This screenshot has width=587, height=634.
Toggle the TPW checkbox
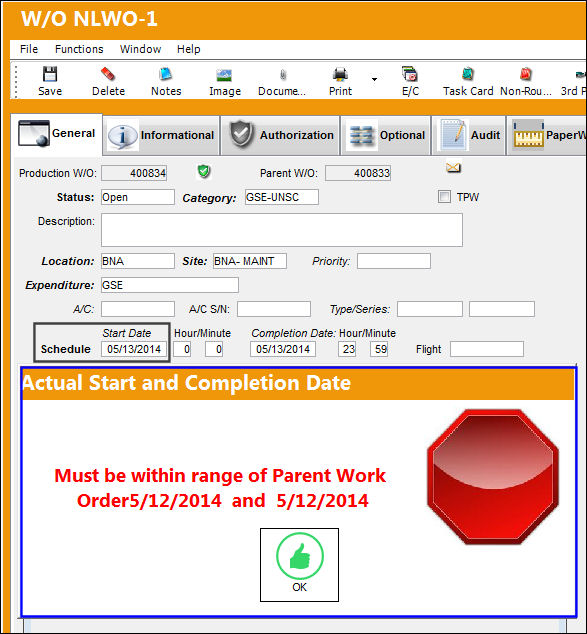[444, 197]
